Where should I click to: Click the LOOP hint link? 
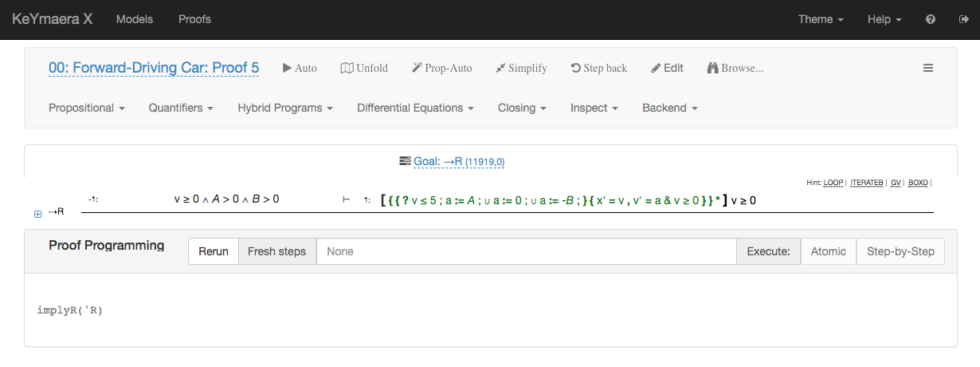pos(833,183)
